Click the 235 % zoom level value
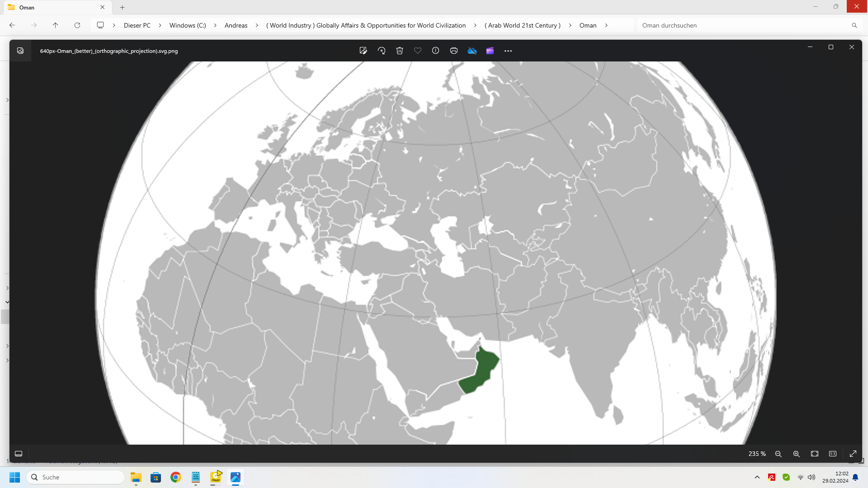 click(x=757, y=454)
